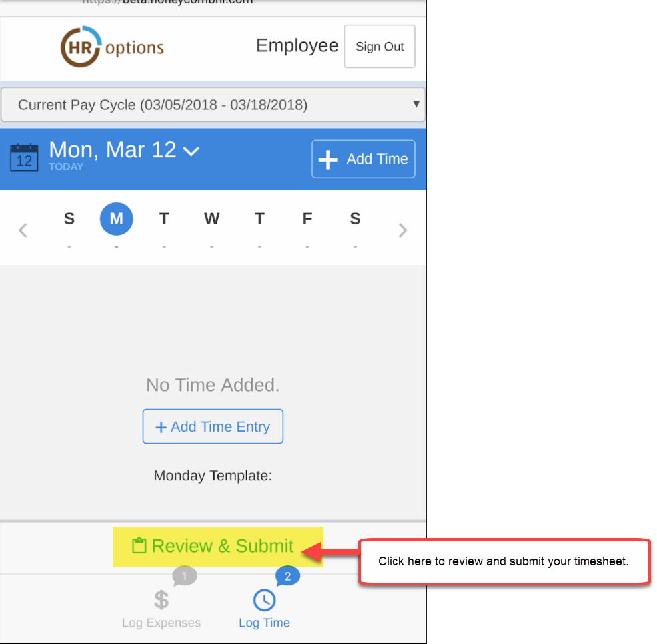Image resolution: width=657 pixels, height=644 pixels.
Task: Select the highlighted Monday day circle
Action: coord(117,219)
